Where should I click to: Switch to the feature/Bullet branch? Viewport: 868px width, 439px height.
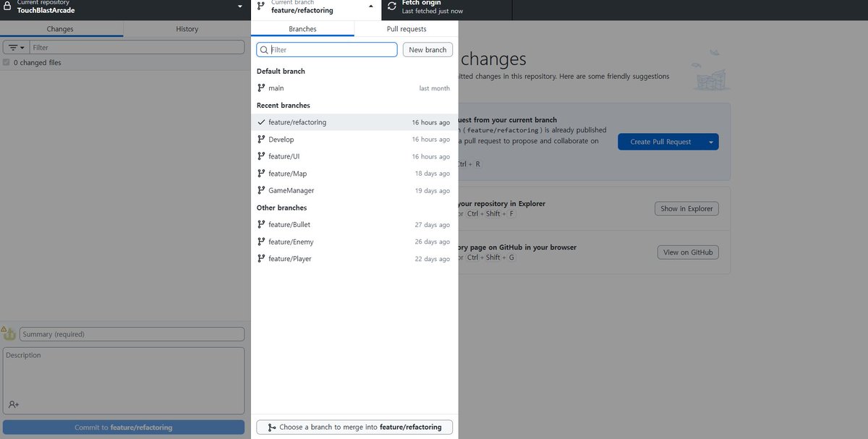354,225
